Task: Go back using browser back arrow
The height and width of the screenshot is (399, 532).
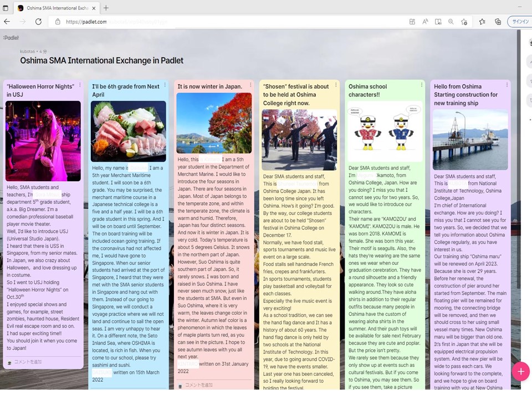Action: click(x=7, y=22)
